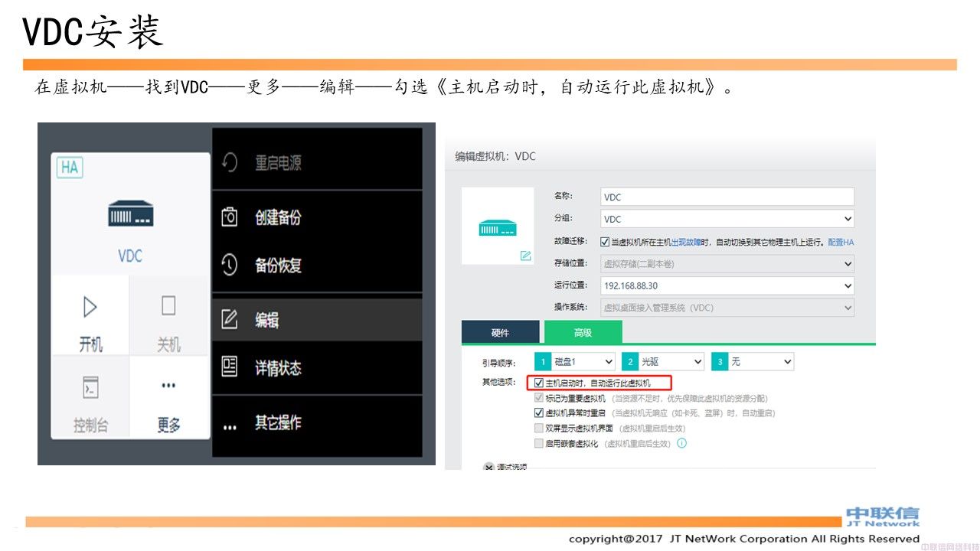Click the 编辑 pencil icon in the menu

point(230,320)
